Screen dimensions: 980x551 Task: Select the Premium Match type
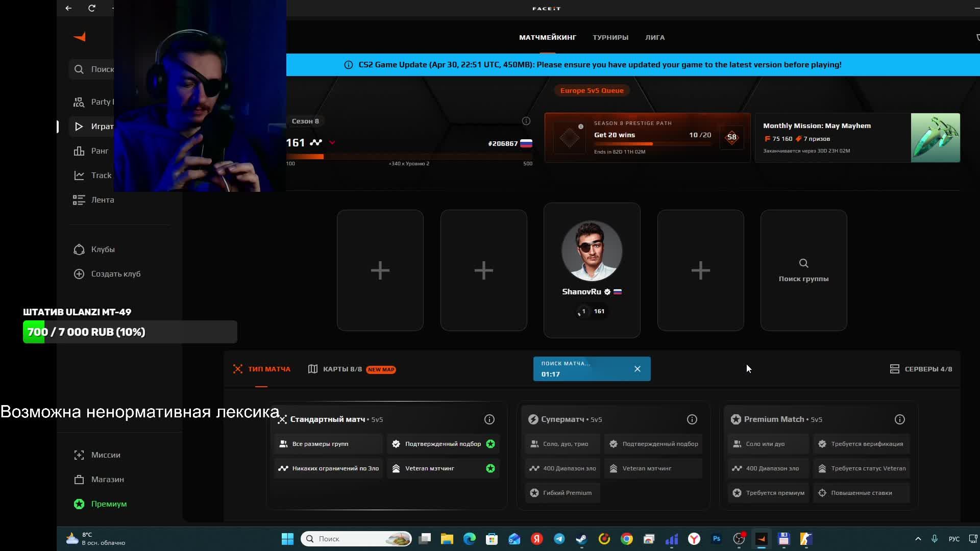tap(819, 456)
